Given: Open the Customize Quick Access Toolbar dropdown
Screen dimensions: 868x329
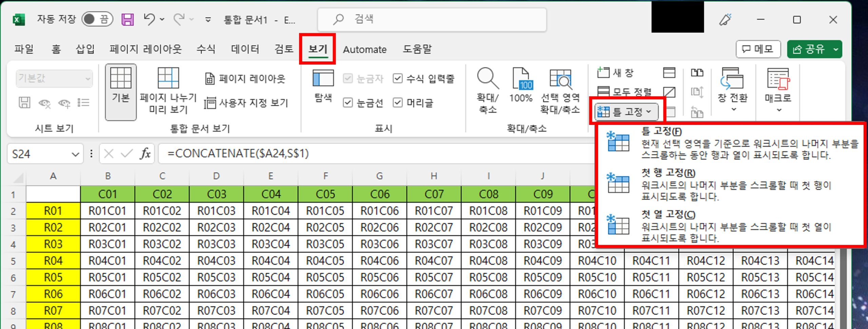Looking at the screenshot, I should [x=208, y=20].
